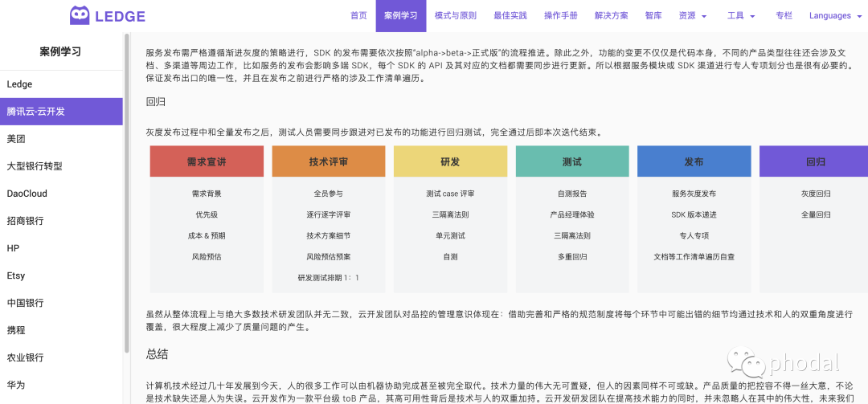The height and width of the screenshot is (404, 868).
Task: Click the SDK 版本递进 item
Action: 694,214
